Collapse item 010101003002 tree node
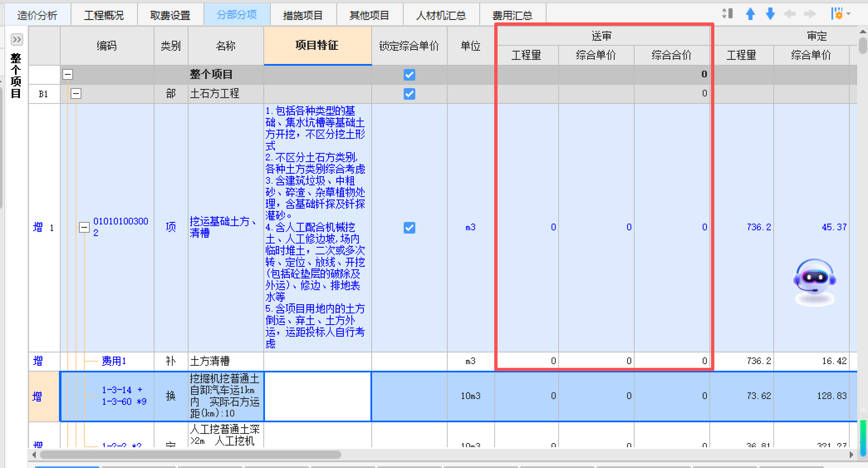Viewport: 868px width, 468px height. [x=84, y=227]
